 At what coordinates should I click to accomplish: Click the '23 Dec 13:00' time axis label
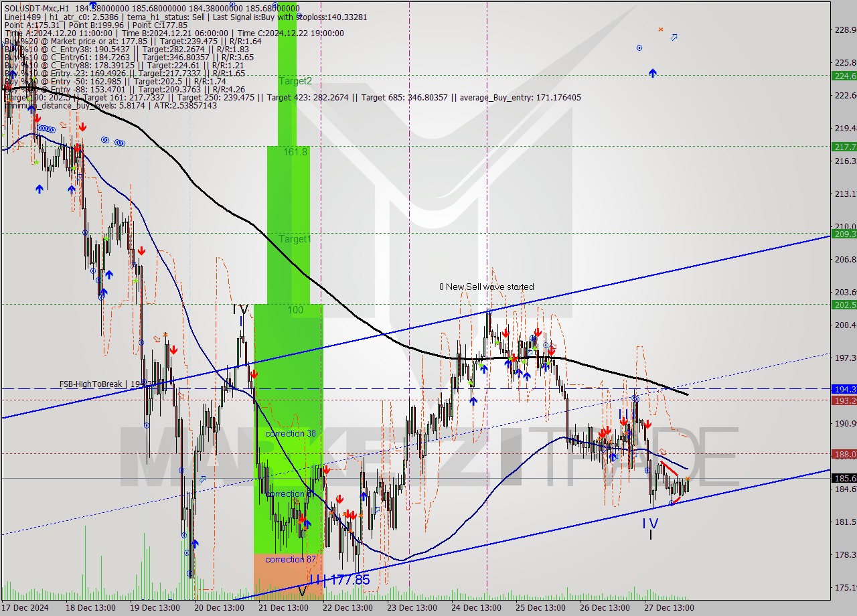tap(412, 608)
